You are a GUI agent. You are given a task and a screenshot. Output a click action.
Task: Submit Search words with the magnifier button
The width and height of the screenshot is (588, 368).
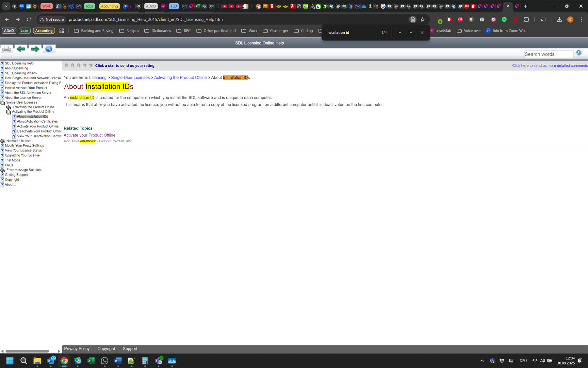[579, 52]
